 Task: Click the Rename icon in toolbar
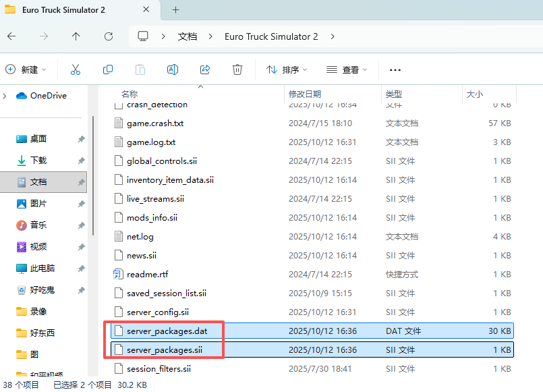[172, 69]
